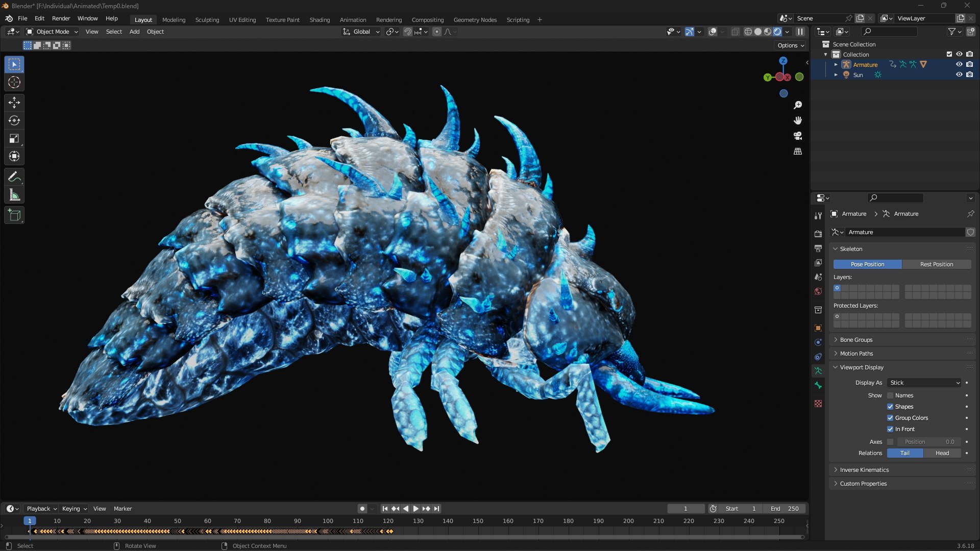Image resolution: width=980 pixels, height=551 pixels.
Task: Click the End frame 250 field
Action: tap(785, 509)
